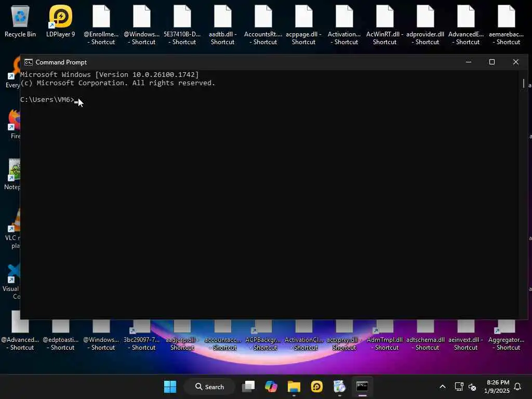532x399 pixels.
Task: Open the Recycle Bin desktop icon
Action: coord(20,21)
